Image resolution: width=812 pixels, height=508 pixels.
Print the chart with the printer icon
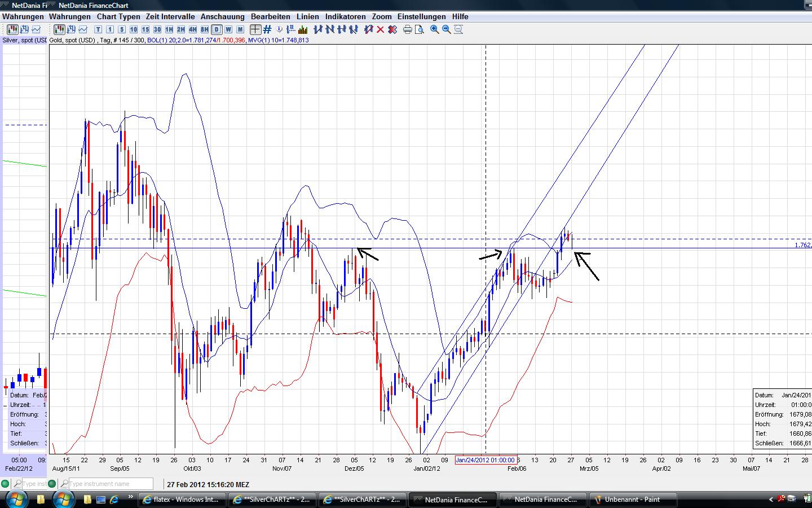coord(407,29)
